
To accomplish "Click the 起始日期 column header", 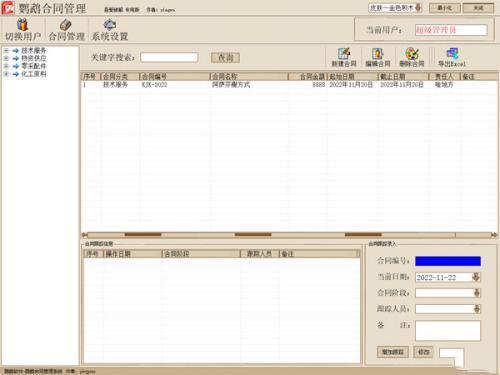I will pyautogui.click(x=353, y=77).
